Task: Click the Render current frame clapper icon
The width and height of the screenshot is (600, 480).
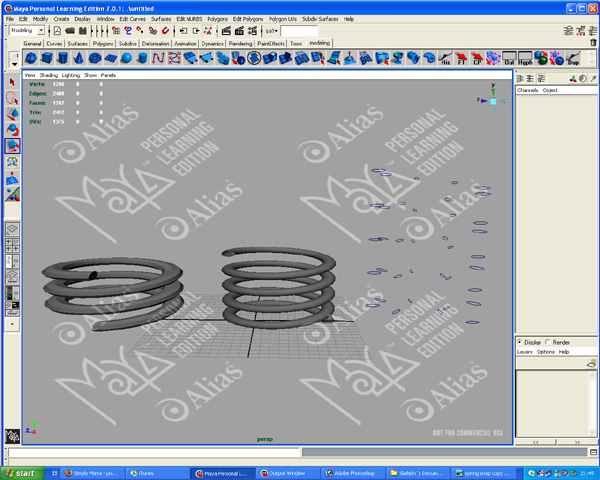Action: (226, 31)
